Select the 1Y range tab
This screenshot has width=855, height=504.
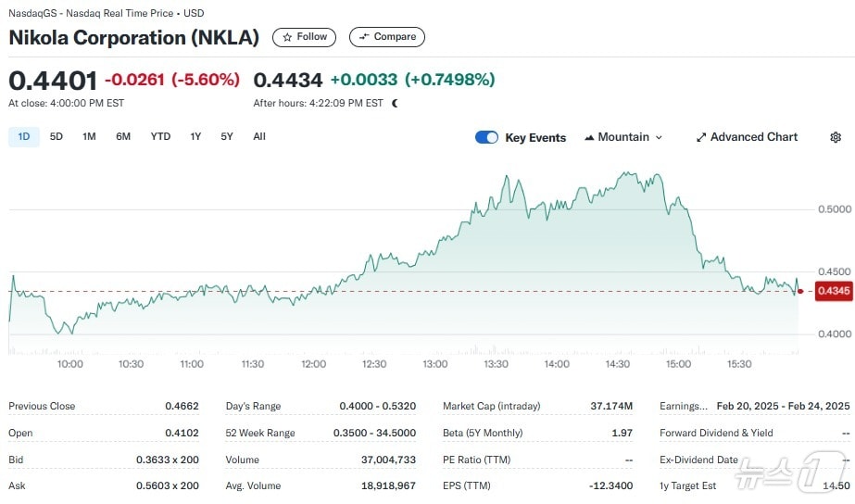[195, 137]
